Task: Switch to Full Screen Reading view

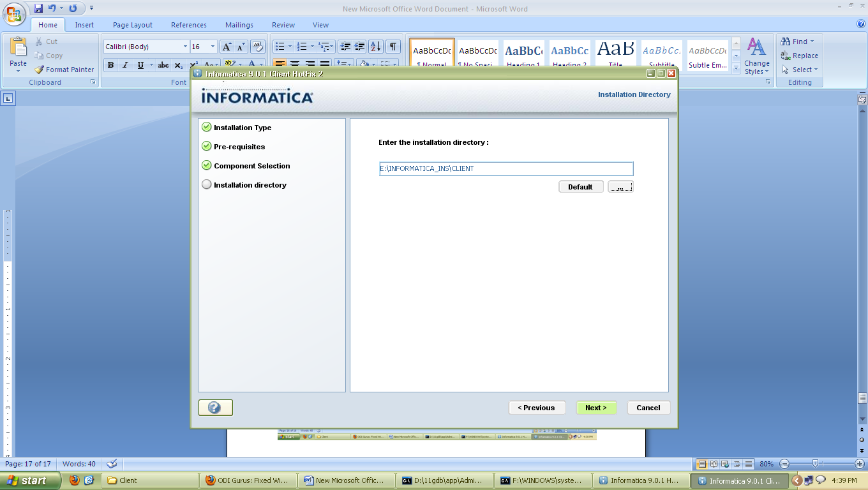Action: tap(714, 464)
